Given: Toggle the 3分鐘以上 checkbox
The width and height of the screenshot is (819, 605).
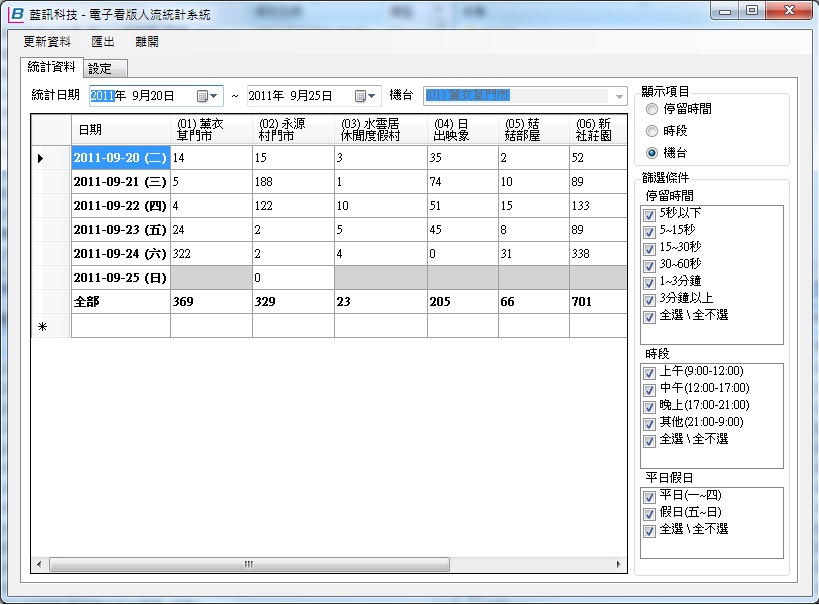Looking at the screenshot, I should tap(649, 300).
